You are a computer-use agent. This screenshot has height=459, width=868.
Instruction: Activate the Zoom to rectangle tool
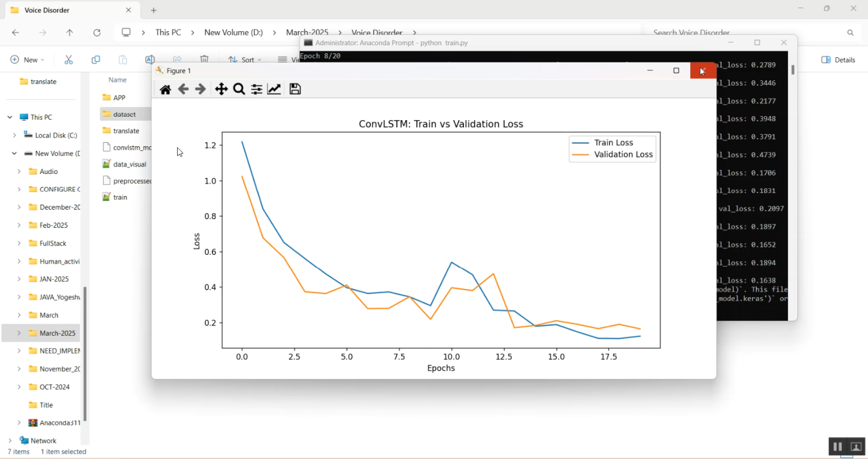(239, 89)
